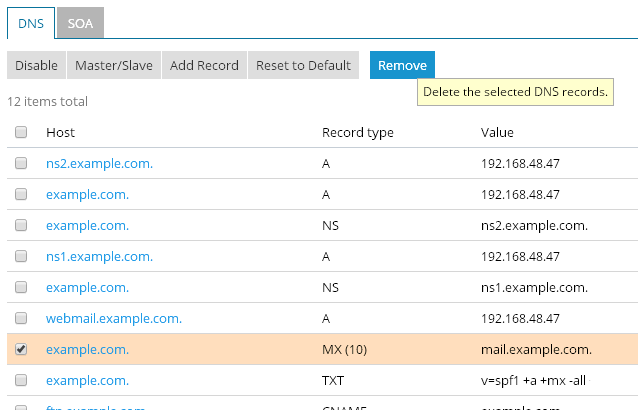
Task: Select the TXT record checkbox
Action: [21, 380]
